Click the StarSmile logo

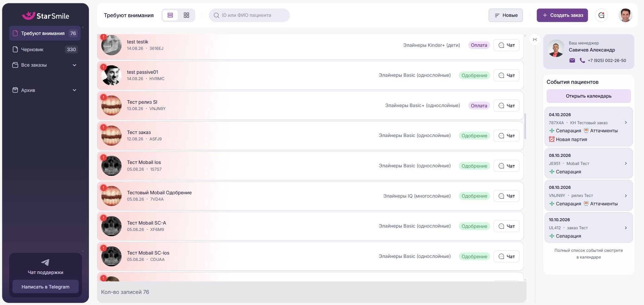tap(45, 15)
